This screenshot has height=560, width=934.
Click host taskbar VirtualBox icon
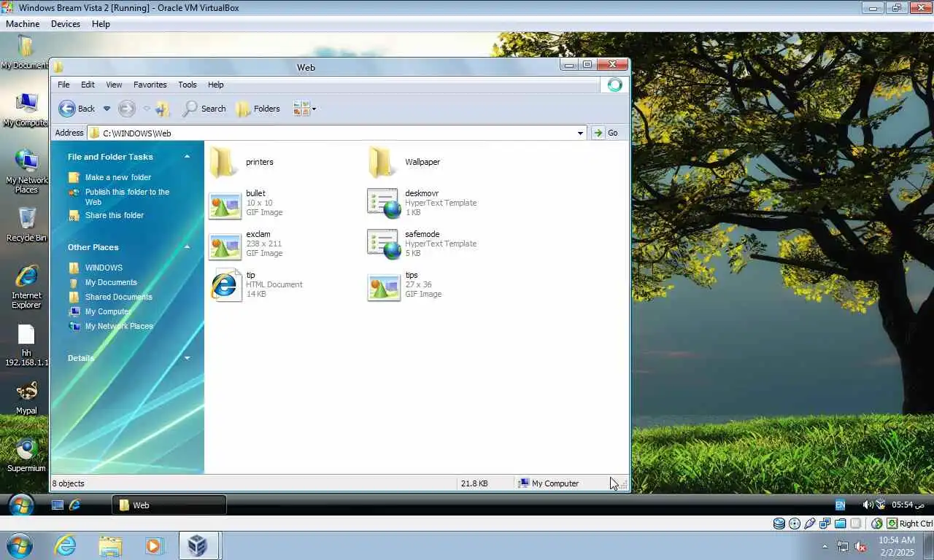coord(198,545)
